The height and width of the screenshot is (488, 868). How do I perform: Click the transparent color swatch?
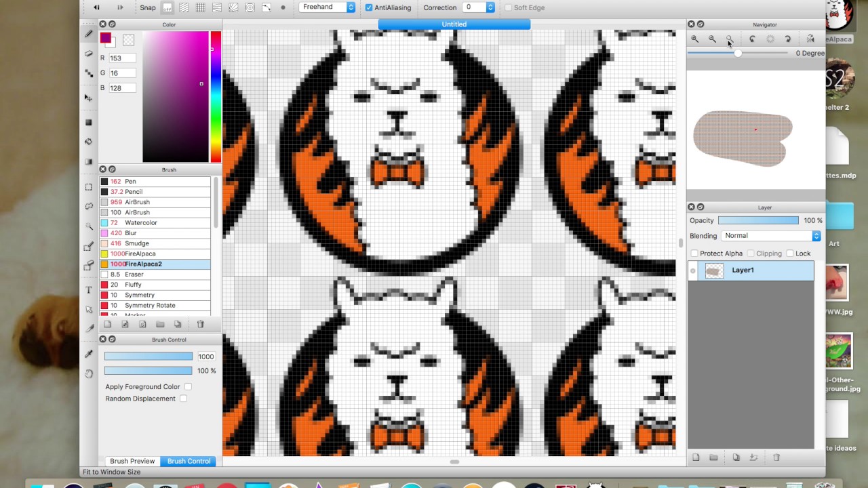(x=128, y=40)
